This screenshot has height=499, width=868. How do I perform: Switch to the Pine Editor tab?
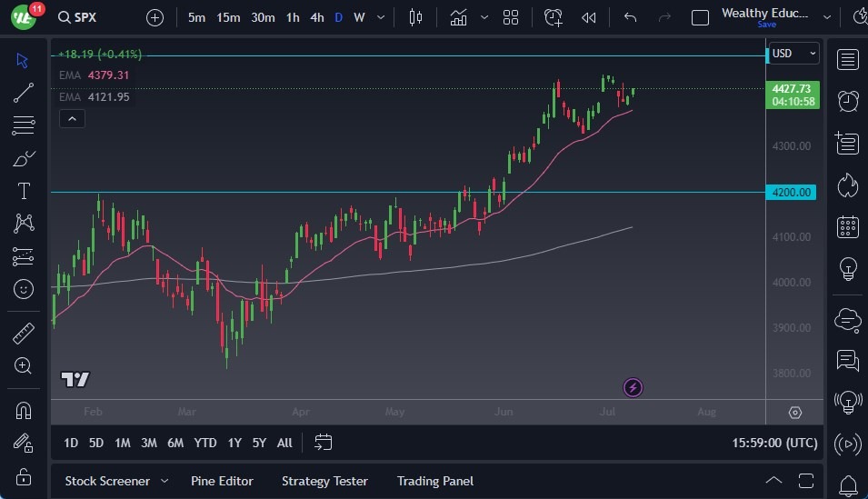pyautogui.click(x=222, y=481)
